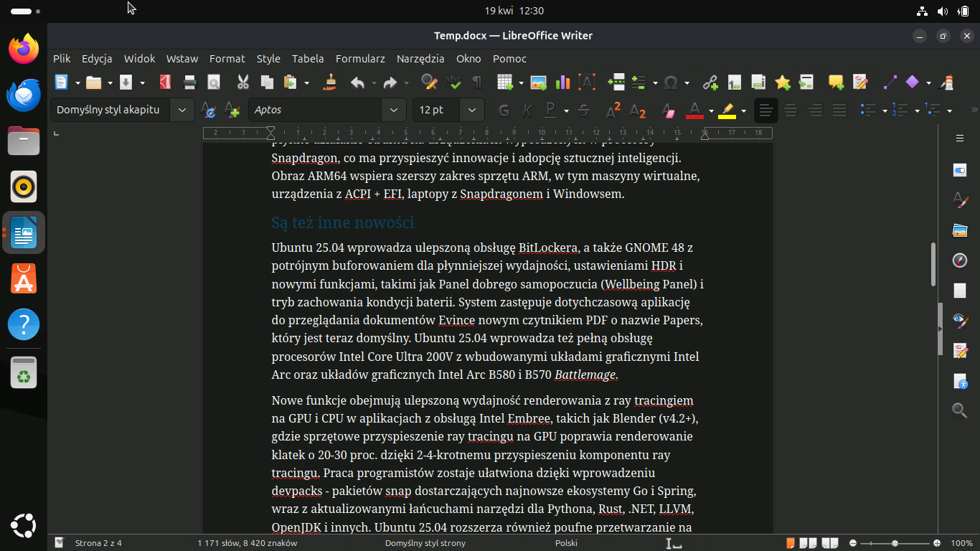Run the spelling check icon
980x551 pixels.
(x=453, y=83)
